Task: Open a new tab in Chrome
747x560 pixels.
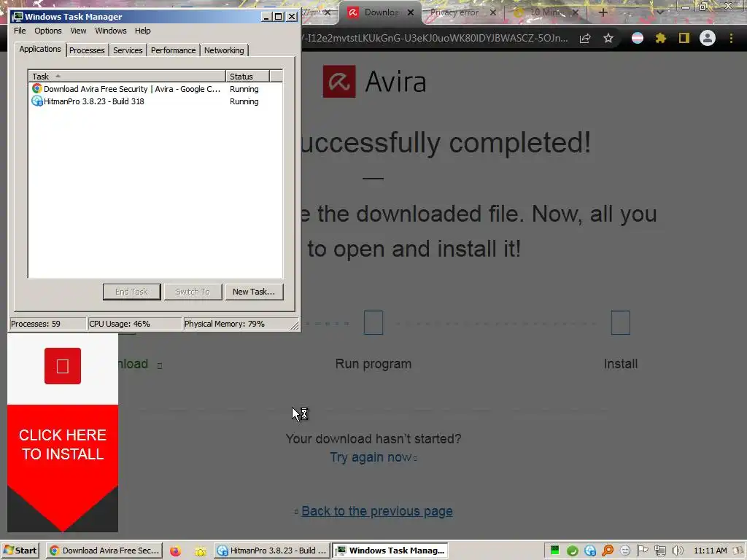Action: coord(603,12)
